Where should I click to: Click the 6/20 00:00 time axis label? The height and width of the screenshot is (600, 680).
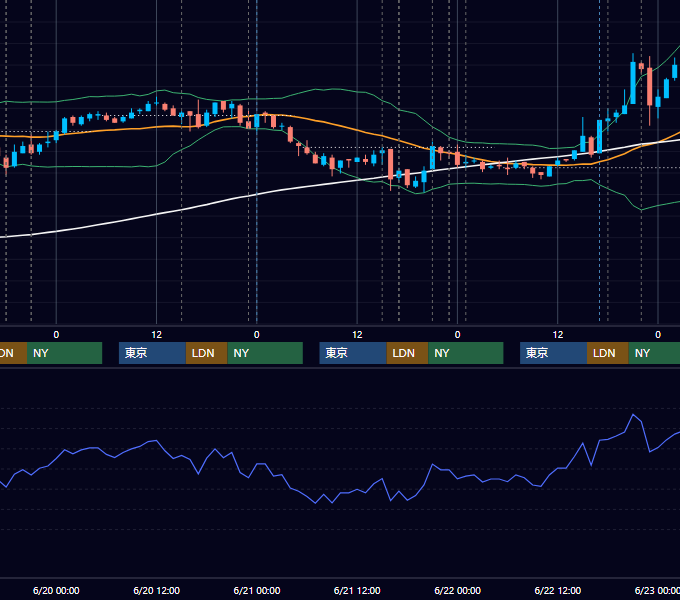[x=56, y=590]
